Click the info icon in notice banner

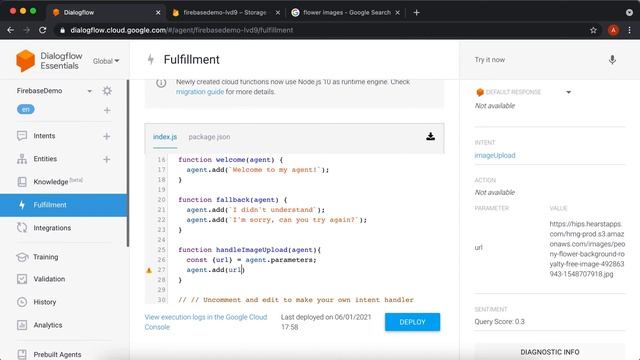[x=161, y=83]
